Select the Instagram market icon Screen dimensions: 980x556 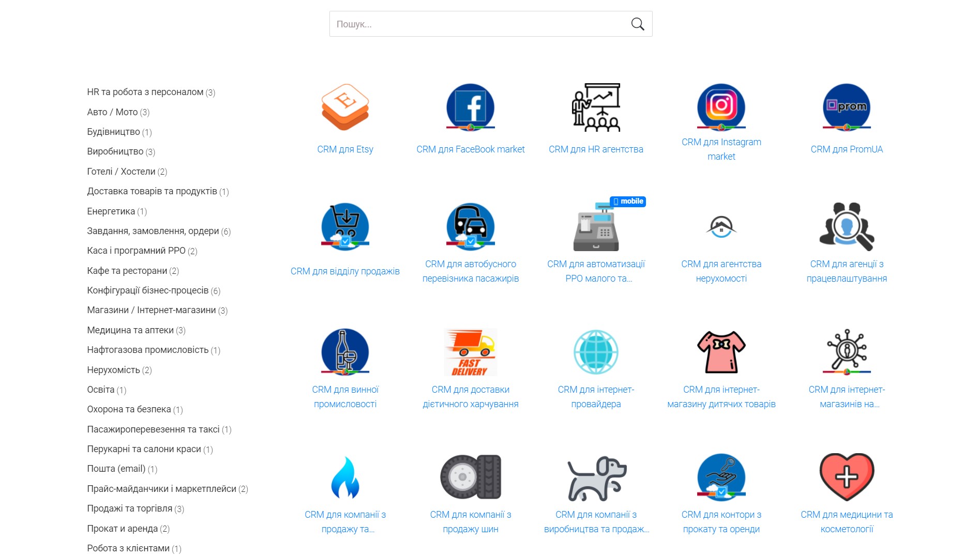click(721, 107)
